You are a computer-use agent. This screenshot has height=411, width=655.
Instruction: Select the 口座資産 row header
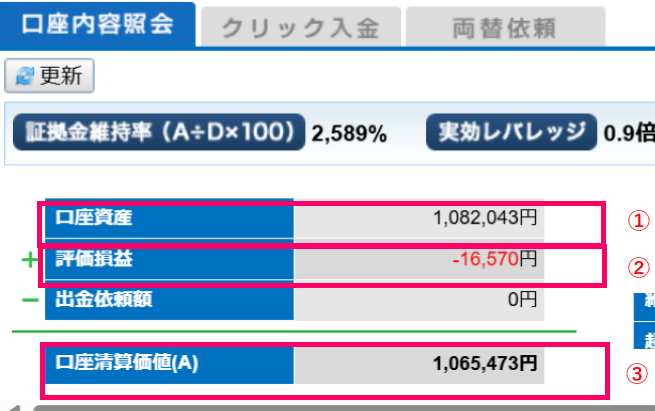pyautogui.click(x=170, y=218)
